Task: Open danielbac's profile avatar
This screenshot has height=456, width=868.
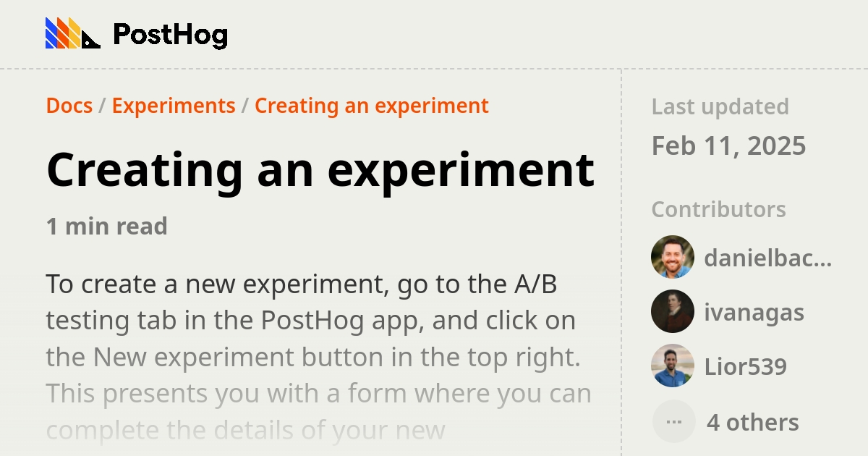Action: (x=673, y=257)
